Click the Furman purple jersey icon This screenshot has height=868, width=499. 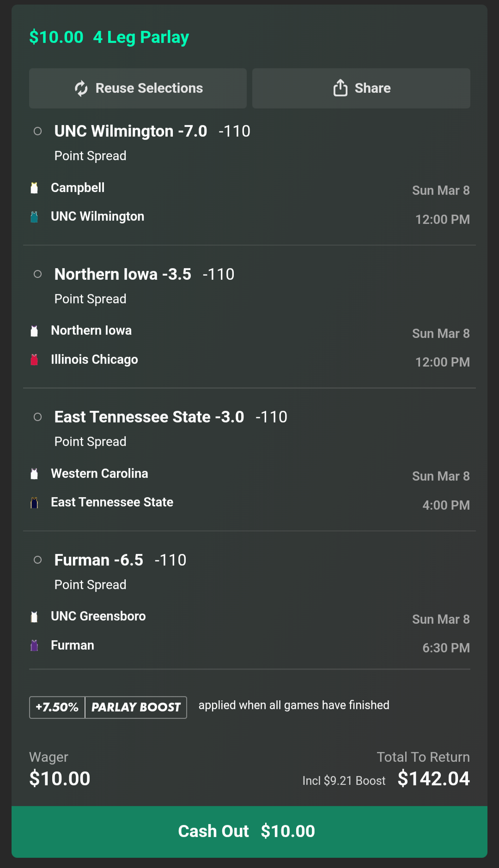(34, 645)
